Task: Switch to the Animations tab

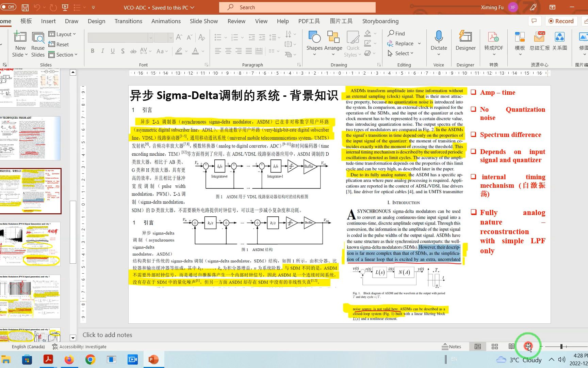Action: tap(166, 21)
